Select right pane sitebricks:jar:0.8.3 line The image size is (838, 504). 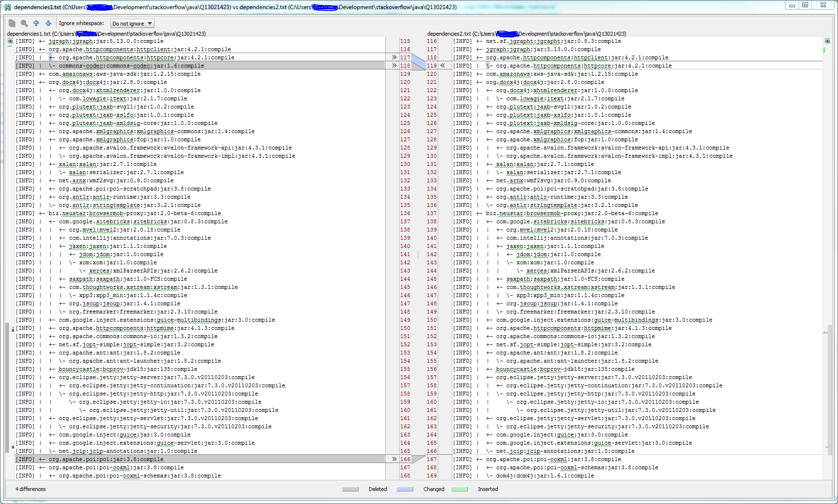637,221
